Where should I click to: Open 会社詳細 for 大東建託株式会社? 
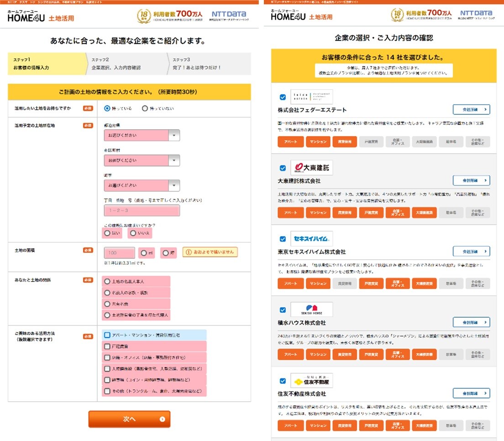pos(471,181)
